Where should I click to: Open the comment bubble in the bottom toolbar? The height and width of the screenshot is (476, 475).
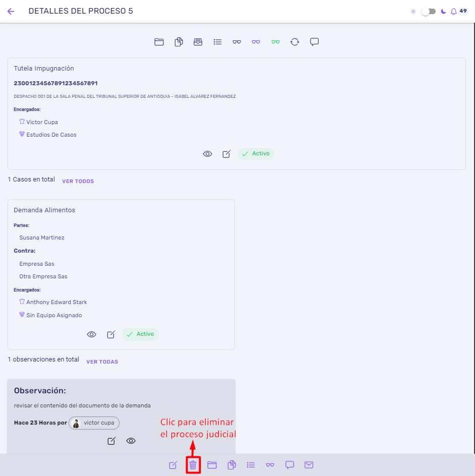289,465
